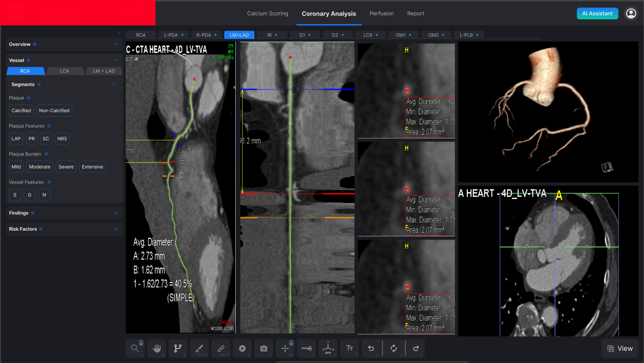This screenshot has width=644, height=363.
Task: Collapse the Vessel section minus
Action: [116, 60]
